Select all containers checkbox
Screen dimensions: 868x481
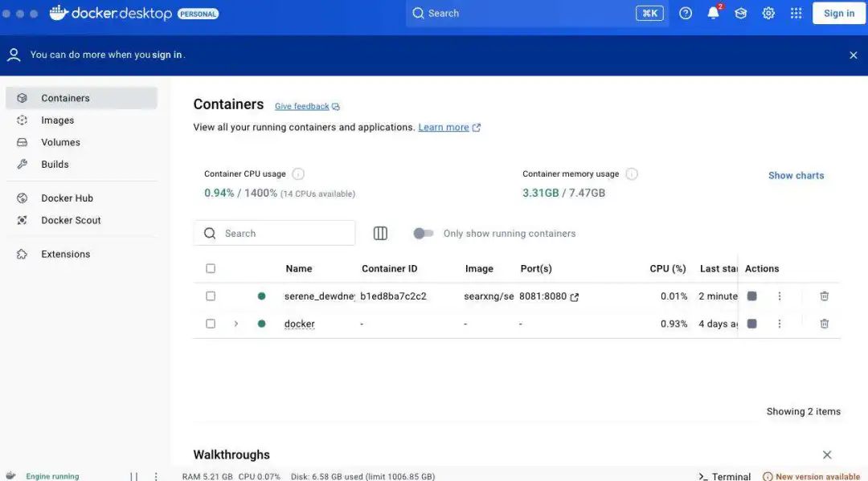coord(211,269)
